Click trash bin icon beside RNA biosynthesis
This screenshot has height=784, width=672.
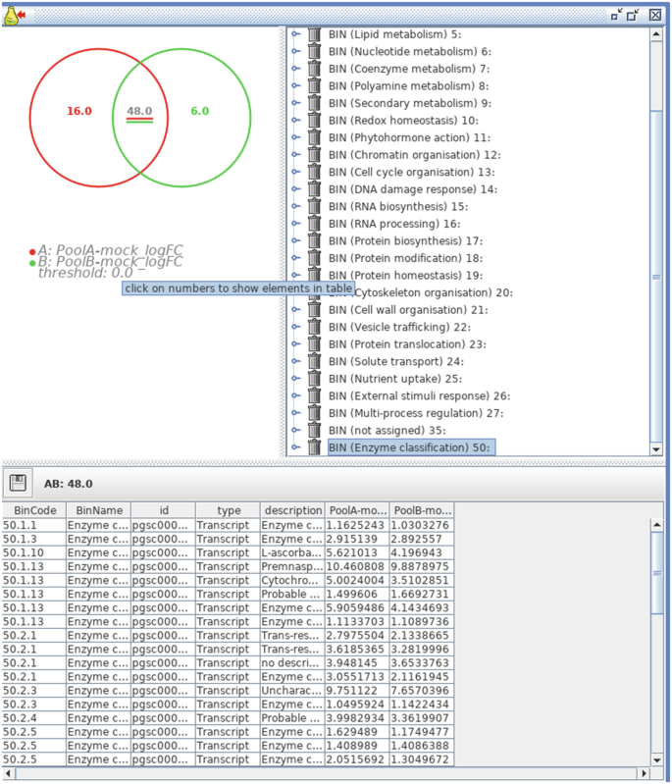tap(314, 206)
